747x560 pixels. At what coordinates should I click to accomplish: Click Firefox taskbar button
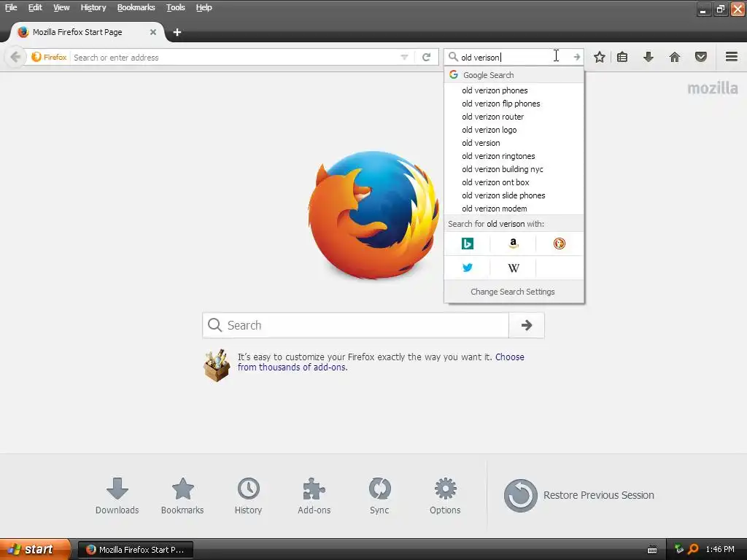click(x=135, y=550)
